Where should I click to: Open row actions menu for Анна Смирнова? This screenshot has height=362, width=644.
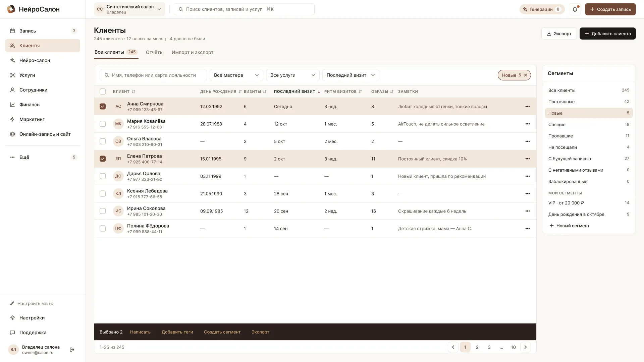pos(527,107)
